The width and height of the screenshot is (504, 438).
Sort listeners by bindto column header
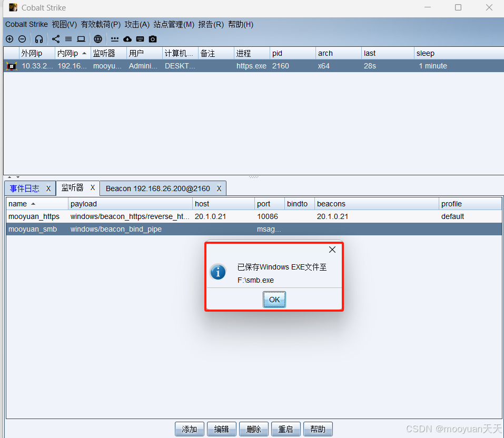pos(300,204)
